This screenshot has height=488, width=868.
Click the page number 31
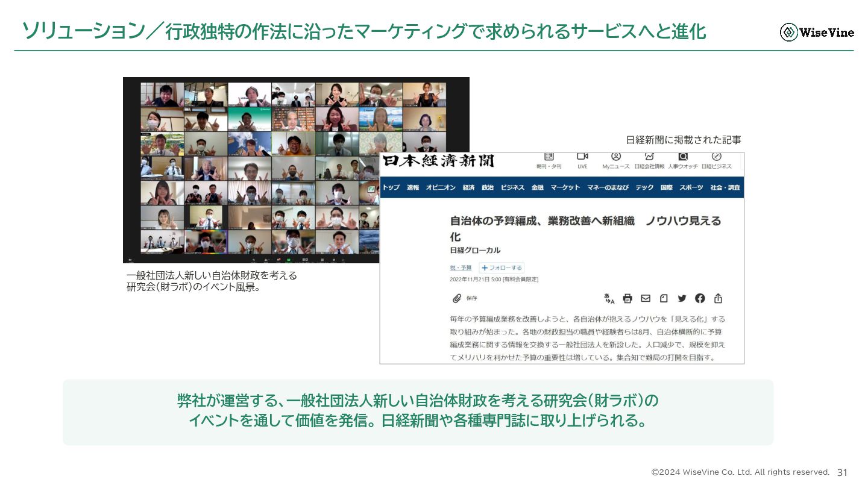[842, 472]
